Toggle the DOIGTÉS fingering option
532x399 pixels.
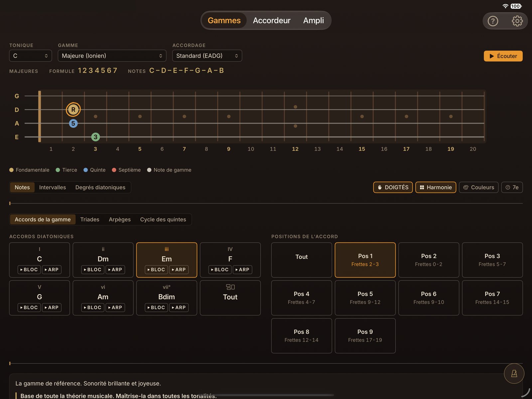393,187
